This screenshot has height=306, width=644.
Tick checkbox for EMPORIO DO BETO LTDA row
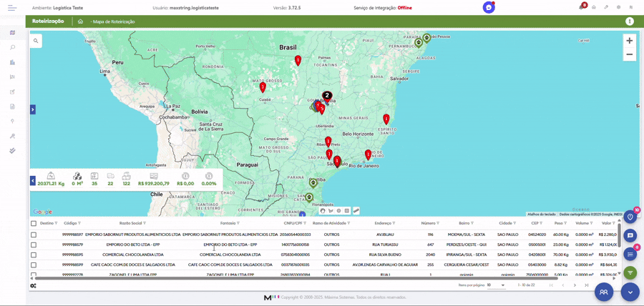click(34, 245)
